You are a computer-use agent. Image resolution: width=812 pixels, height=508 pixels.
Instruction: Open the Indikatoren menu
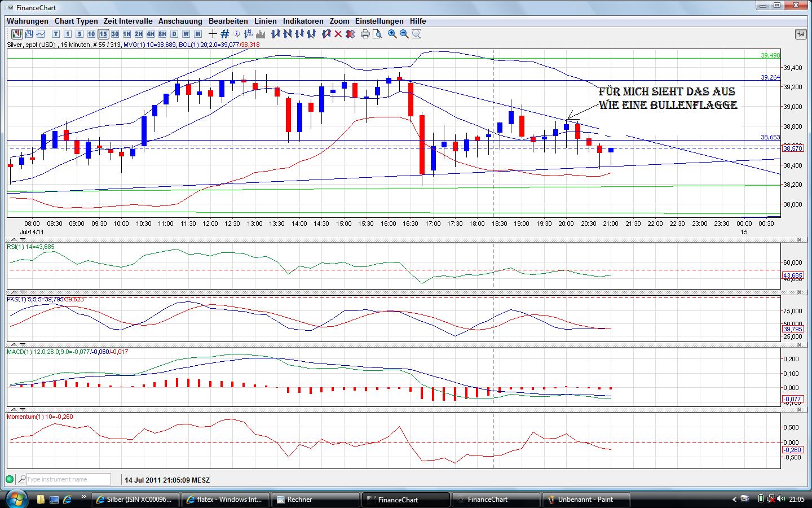click(303, 21)
